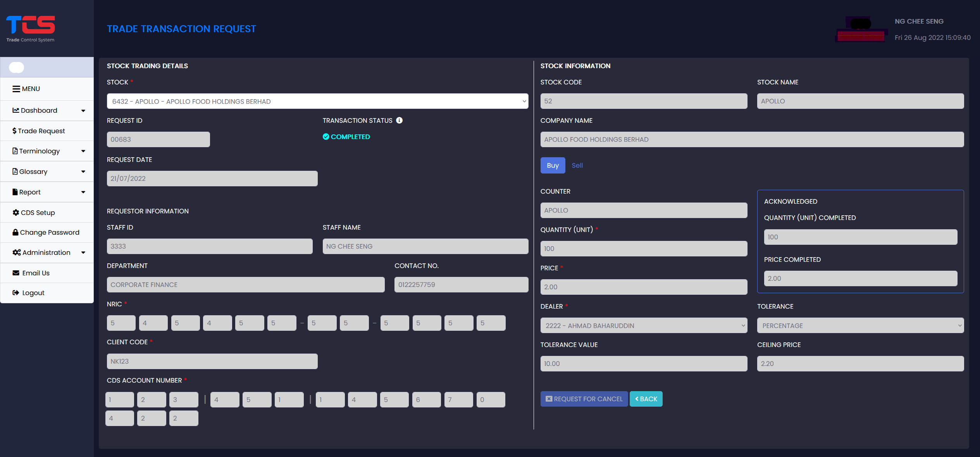Click the Change Password lock icon

pyautogui.click(x=16, y=232)
